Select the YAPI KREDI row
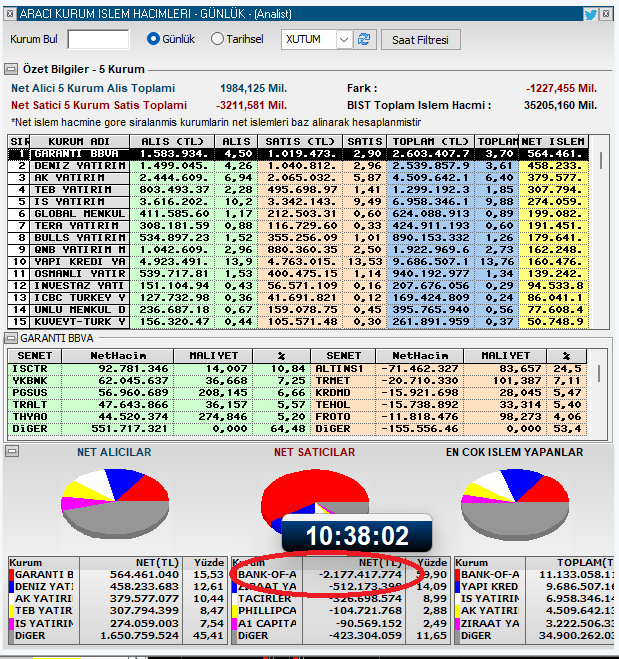This screenshot has width=619, height=659. (298, 262)
